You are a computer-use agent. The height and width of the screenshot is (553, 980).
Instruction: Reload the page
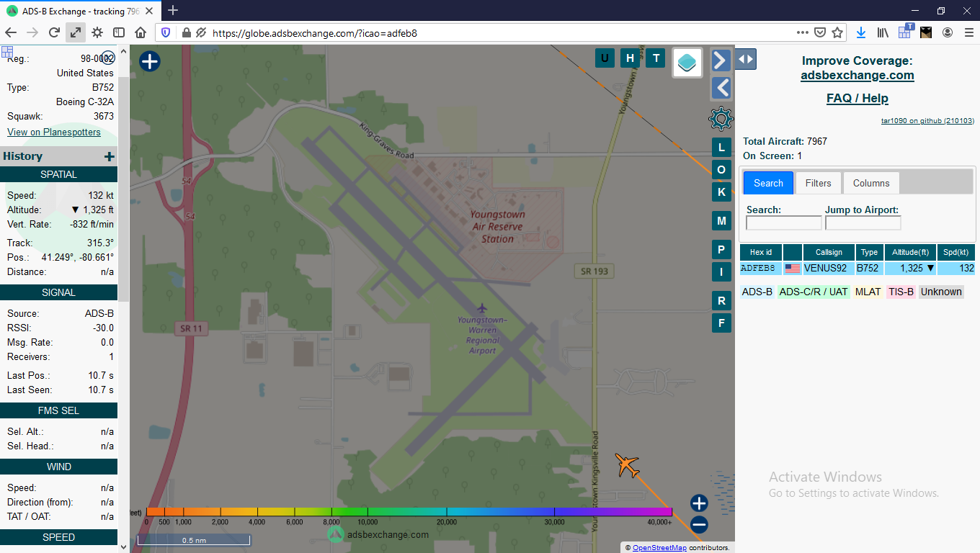[x=54, y=32]
